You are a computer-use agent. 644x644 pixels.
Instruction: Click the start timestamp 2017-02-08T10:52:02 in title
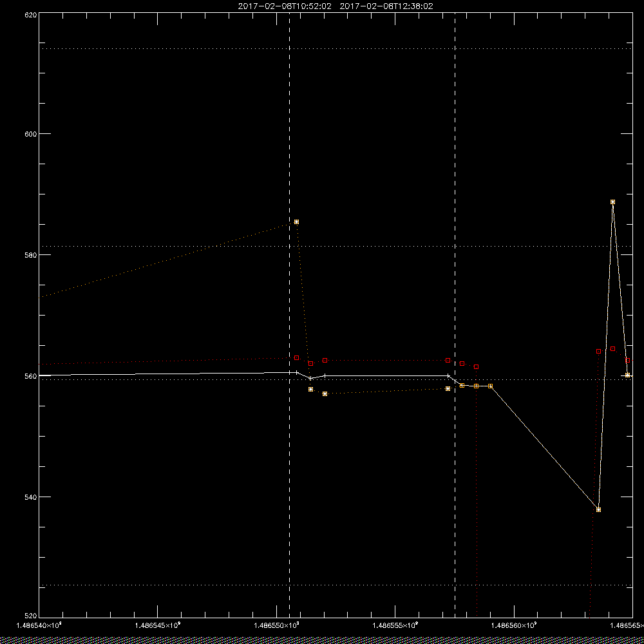tap(285, 6)
